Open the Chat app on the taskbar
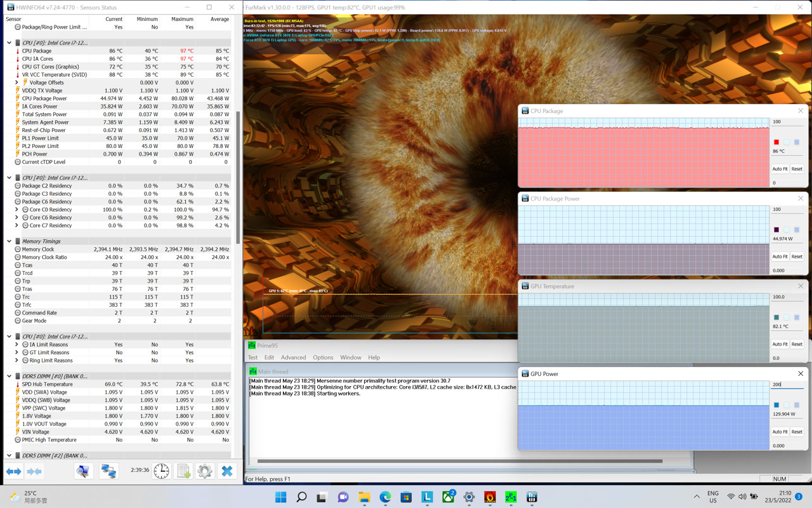The height and width of the screenshot is (508, 812). point(343,497)
